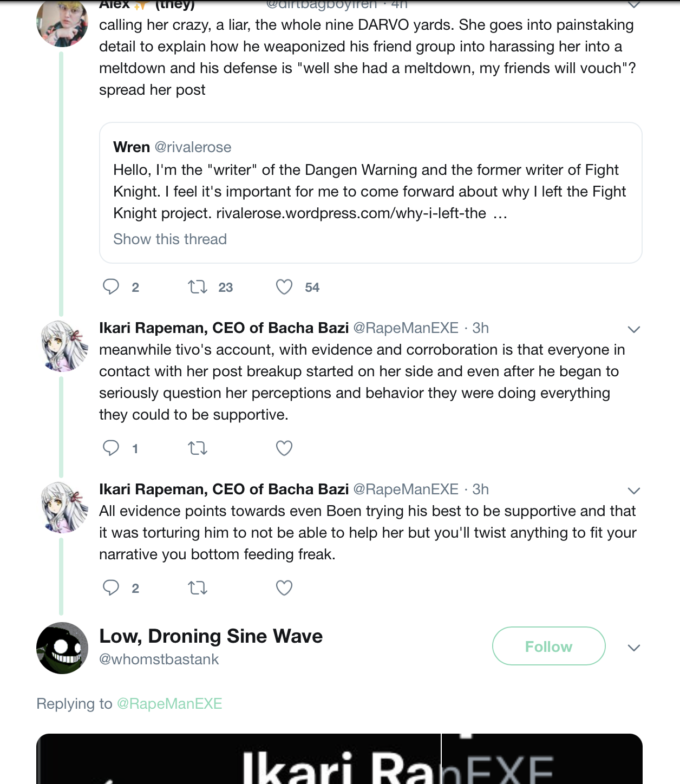Like the 'All evidence points' tweet
This screenshot has width=680, height=784.
point(284,587)
